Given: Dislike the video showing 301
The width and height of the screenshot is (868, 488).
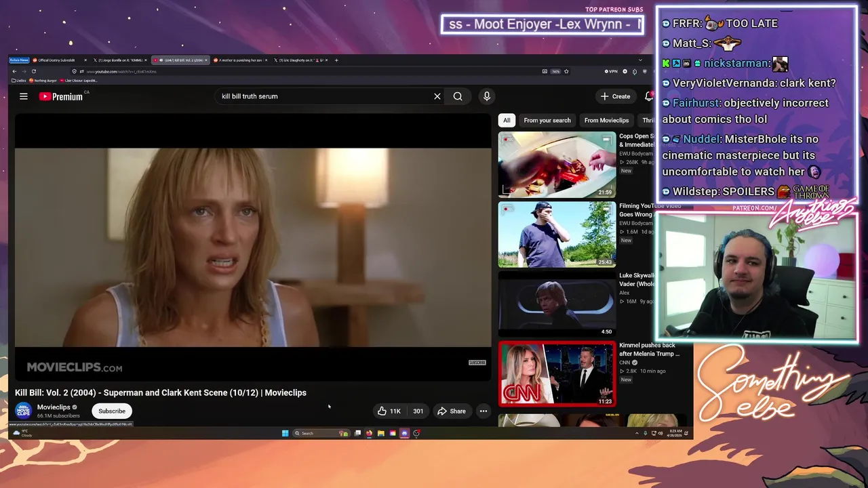Looking at the screenshot, I should click(418, 411).
